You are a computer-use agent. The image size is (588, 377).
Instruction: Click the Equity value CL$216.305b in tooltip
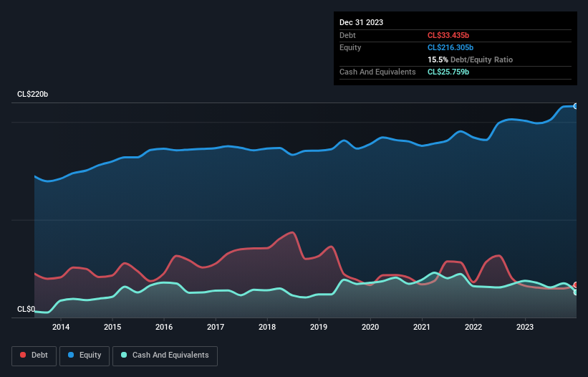point(450,47)
